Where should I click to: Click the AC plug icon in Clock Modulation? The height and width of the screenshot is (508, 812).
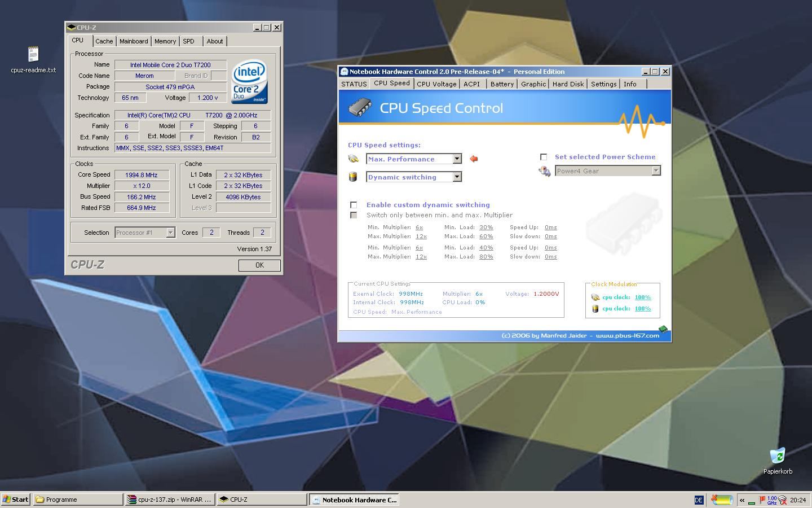pyautogui.click(x=595, y=297)
